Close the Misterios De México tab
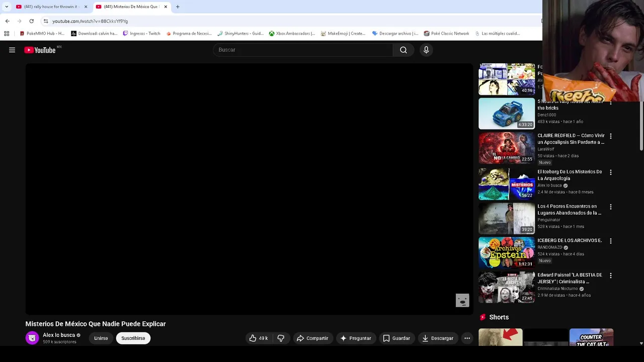This screenshot has width=644, height=362. point(166,7)
